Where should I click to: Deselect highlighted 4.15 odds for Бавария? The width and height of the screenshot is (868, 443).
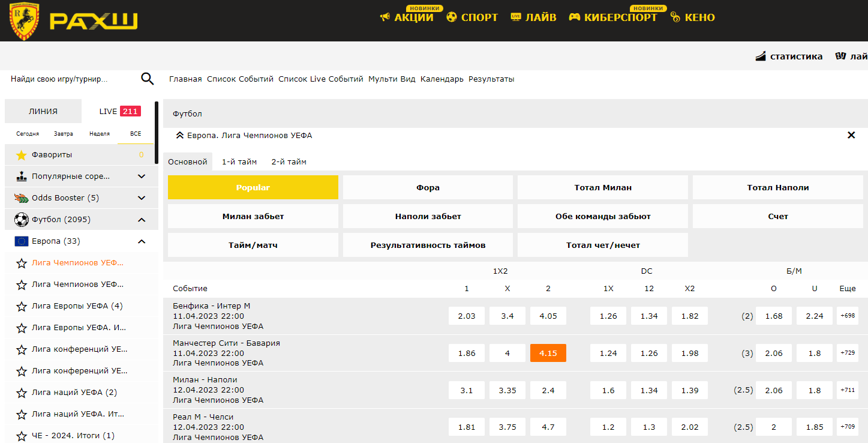[548, 353]
